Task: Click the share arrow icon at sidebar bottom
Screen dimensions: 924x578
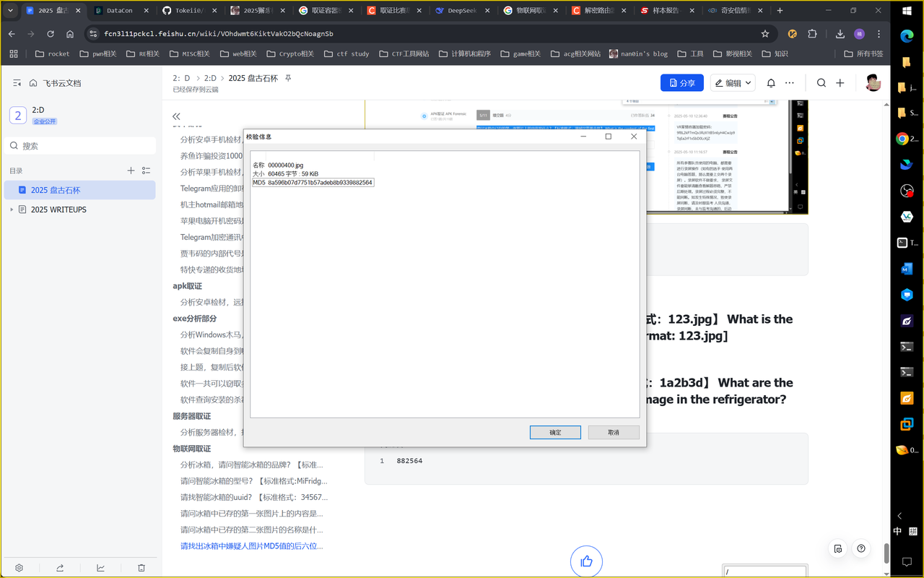Action: click(60, 568)
